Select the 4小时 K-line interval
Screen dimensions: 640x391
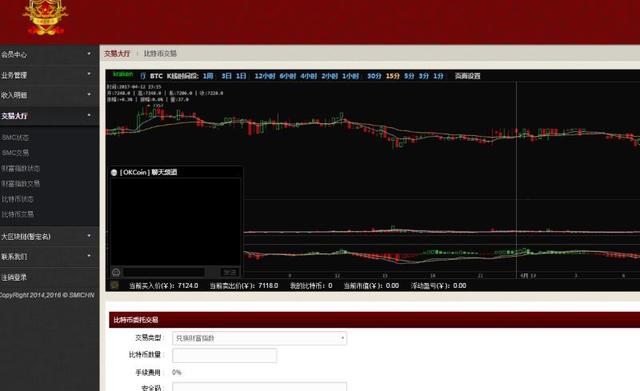(x=309, y=76)
